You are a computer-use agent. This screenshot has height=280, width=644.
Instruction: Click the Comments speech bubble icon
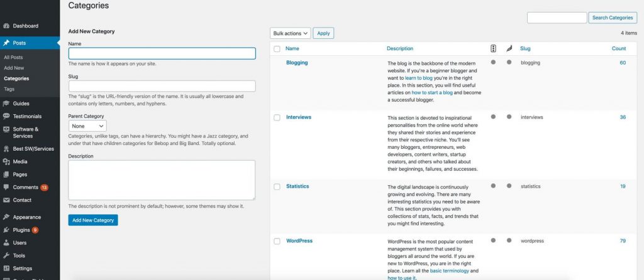pos(6,187)
